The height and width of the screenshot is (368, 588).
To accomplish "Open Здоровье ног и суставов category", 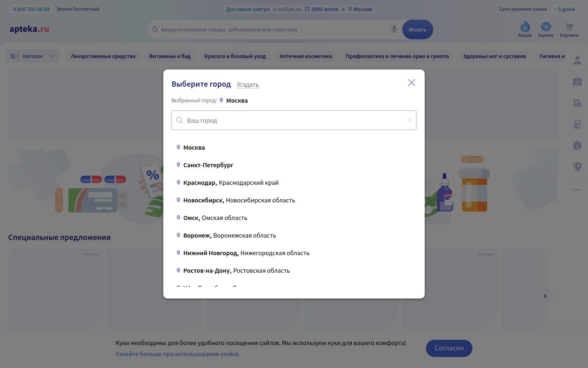I will tap(494, 56).
